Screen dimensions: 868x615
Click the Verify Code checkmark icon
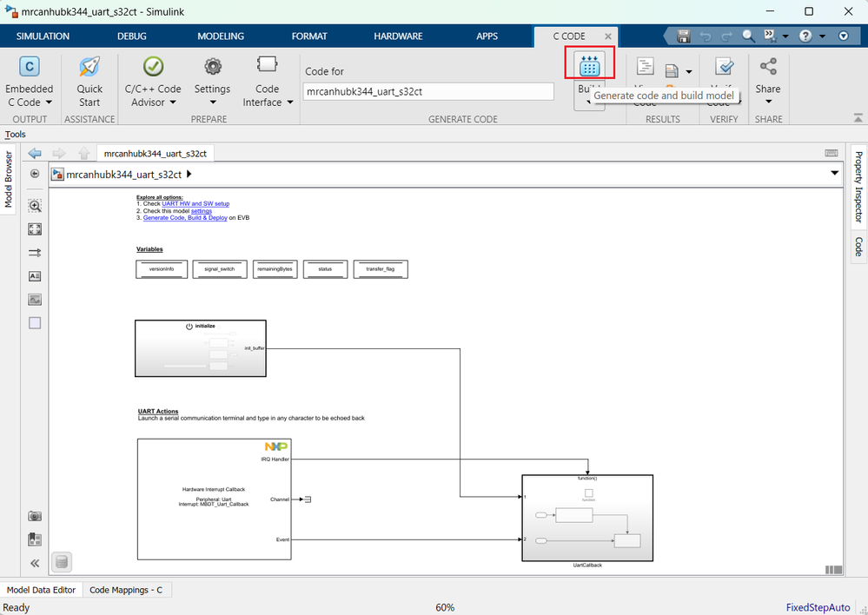coord(724,66)
